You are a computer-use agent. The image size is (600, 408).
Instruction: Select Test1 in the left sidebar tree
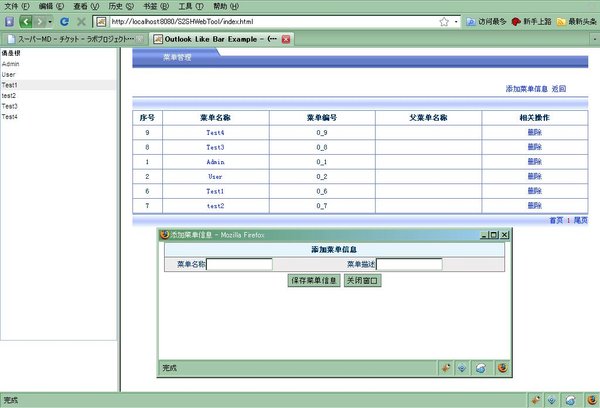(10, 85)
